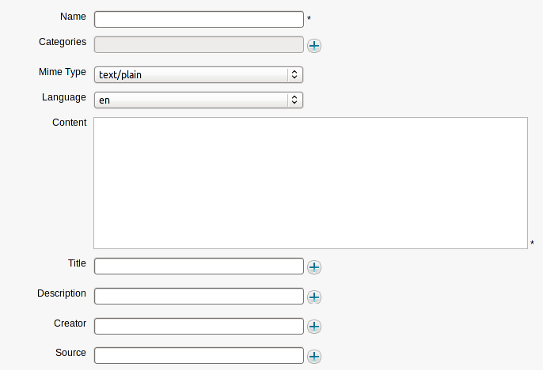This screenshot has height=370, width=543.
Task: Open the Language dropdown showing en
Action: [x=198, y=100]
